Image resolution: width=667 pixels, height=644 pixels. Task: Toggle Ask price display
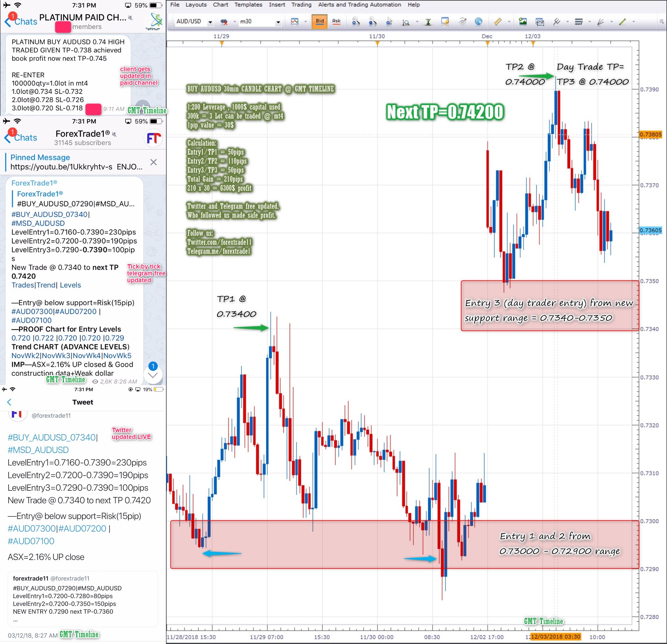(336, 22)
